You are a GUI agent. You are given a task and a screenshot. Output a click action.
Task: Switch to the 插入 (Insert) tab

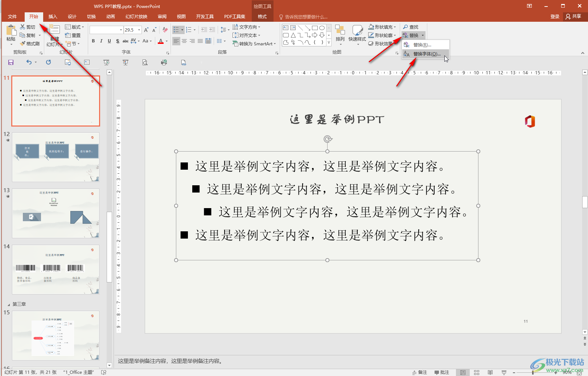click(x=53, y=17)
